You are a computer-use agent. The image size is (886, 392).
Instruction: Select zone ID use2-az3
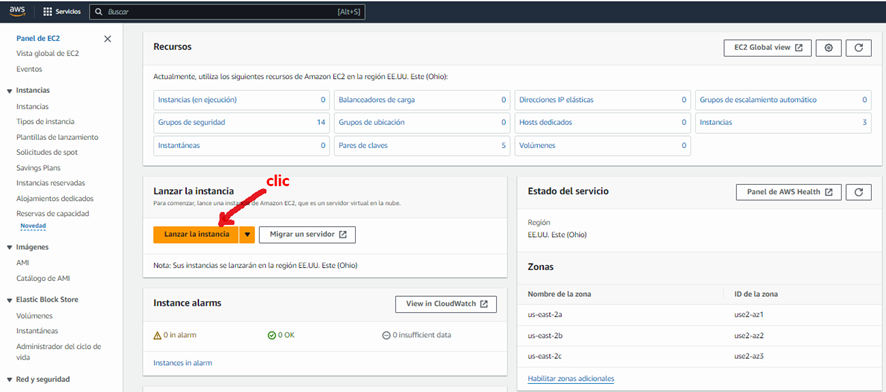coord(749,356)
